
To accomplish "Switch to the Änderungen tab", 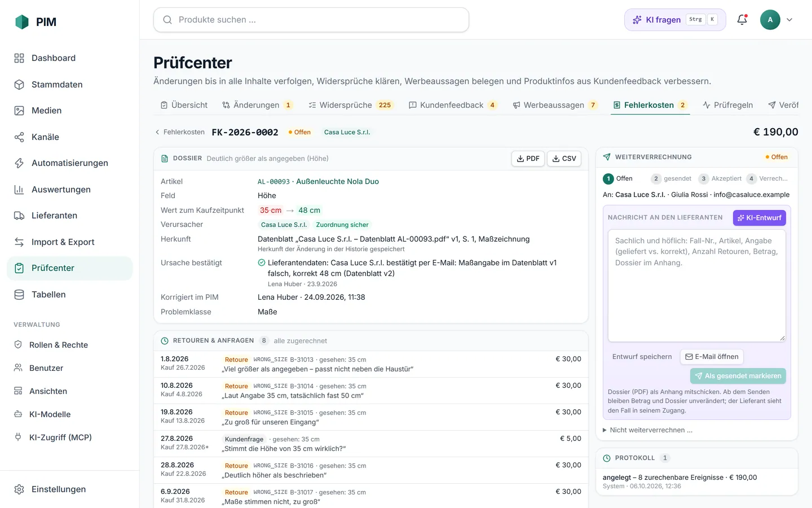I will pos(257,105).
